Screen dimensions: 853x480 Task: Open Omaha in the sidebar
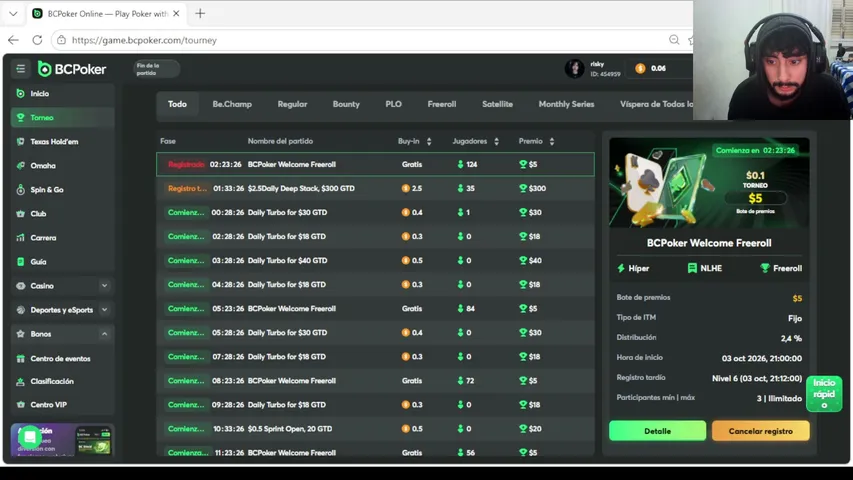tap(63, 165)
